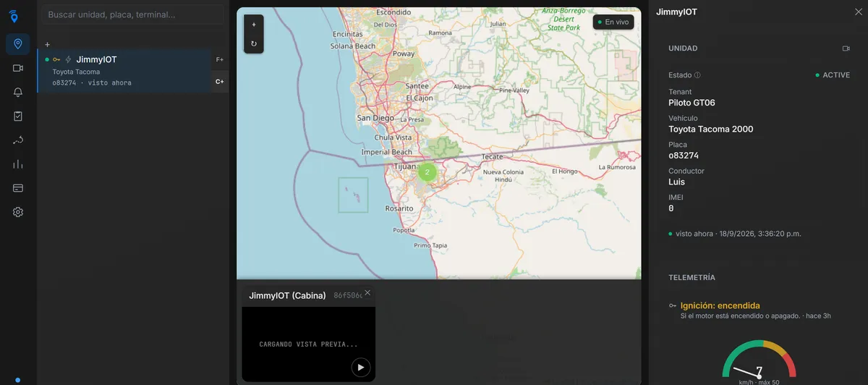Screen dimensions: 868x385
Task: Click the Ignición: encendida telemetry entry
Action: 720,306
